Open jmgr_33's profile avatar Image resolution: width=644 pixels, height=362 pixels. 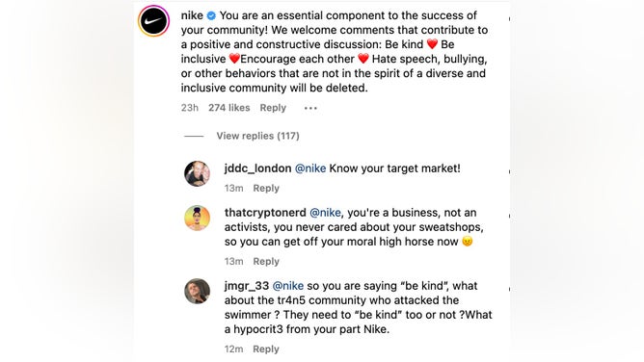pyautogui.click(x=197, y=291)
